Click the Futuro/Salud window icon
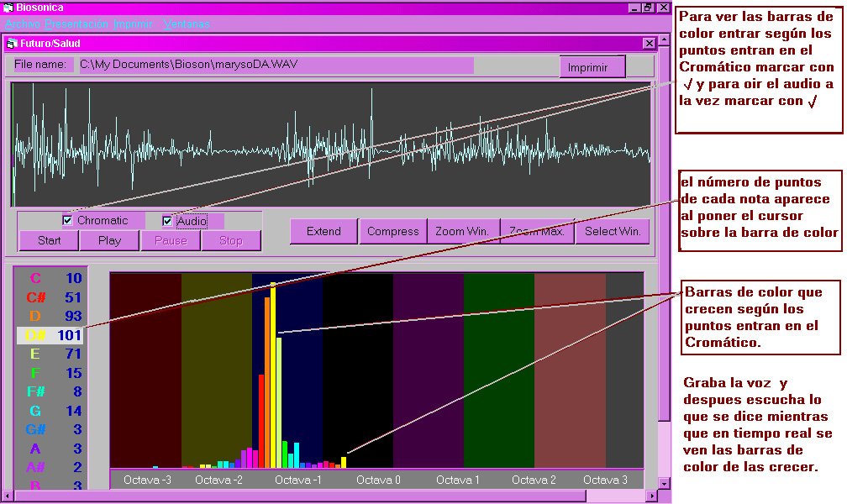847x504 pixels. [x=12, y=43]
